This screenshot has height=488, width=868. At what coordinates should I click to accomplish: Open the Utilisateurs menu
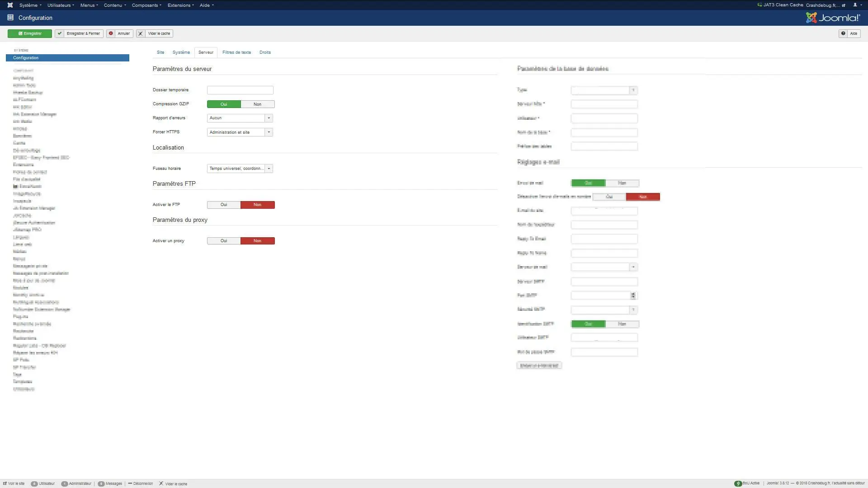click(x=61, y=5)
